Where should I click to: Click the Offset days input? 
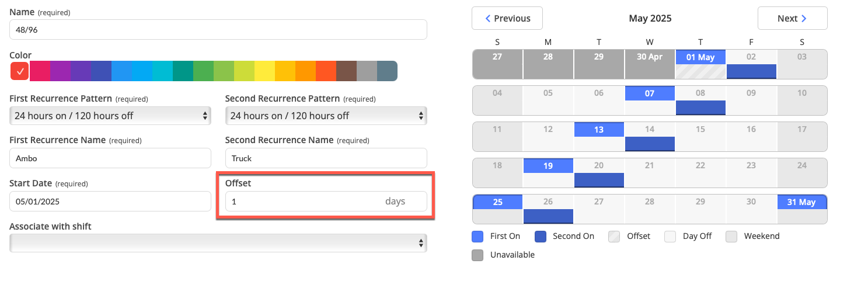click(326, 201)
